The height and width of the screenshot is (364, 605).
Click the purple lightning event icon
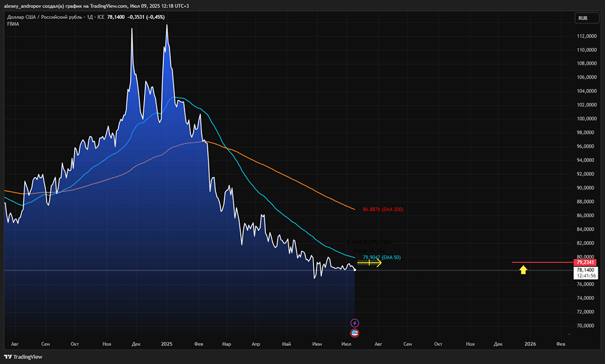[355, 323]
